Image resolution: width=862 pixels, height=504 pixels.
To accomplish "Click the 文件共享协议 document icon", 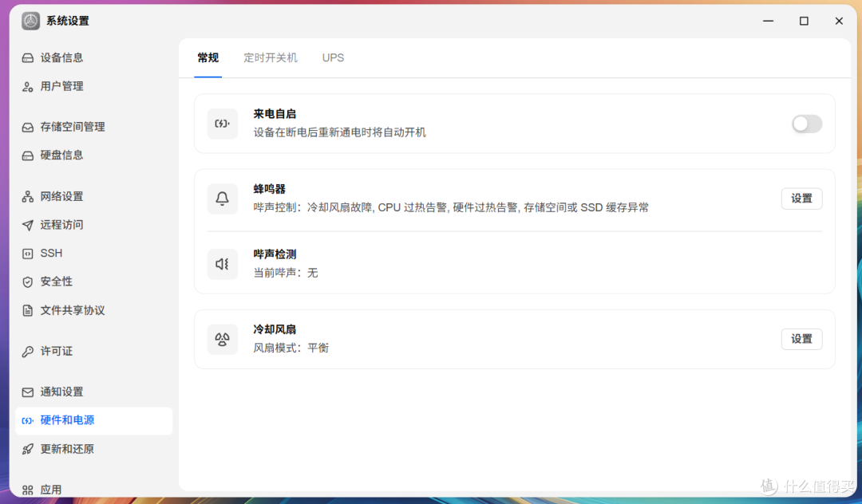I will click(27, 311).
